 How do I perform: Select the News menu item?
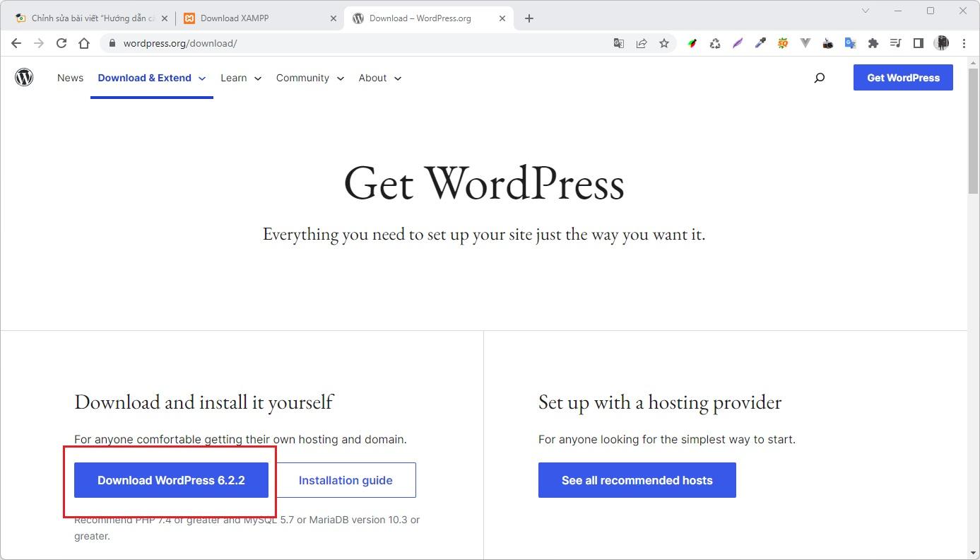(x=70, y=78)
